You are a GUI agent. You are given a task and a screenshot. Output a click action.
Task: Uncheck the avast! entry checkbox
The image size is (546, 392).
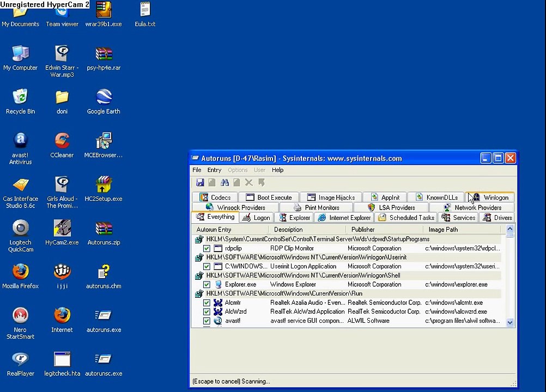click(207, 321)
